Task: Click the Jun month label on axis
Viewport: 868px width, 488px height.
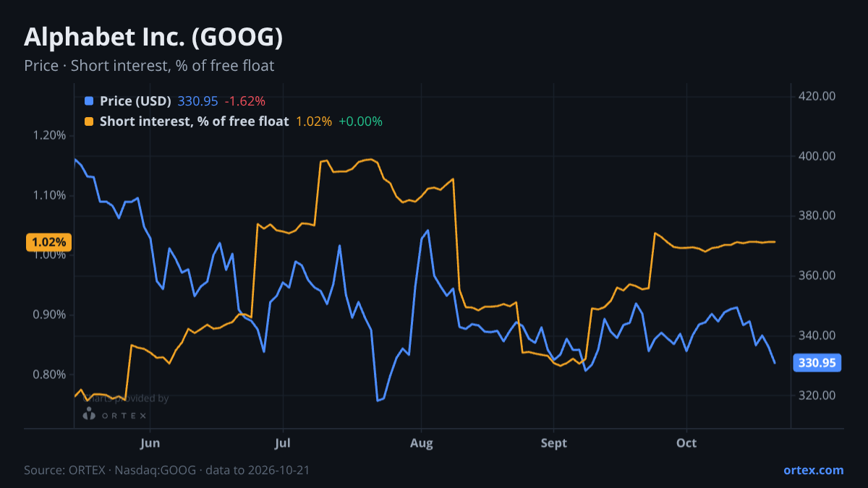Action: [150, 442]
